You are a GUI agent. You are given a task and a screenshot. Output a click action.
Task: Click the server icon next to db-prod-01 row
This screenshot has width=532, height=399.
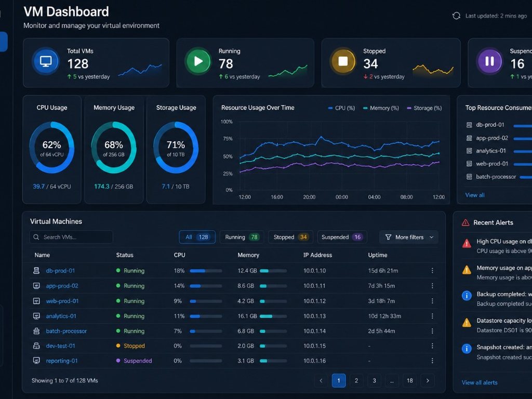pos(36,270)
